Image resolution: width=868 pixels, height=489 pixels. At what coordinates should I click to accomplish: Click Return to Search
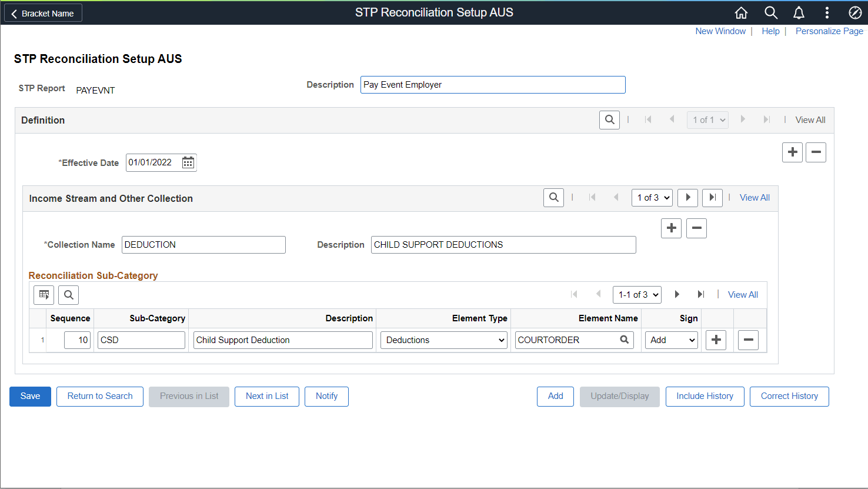[99, 396]
